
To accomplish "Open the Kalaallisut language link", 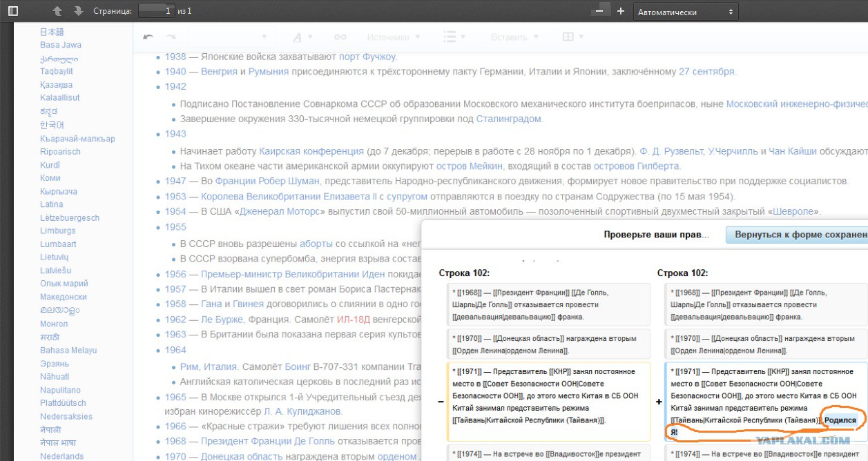I will point(60,98).
